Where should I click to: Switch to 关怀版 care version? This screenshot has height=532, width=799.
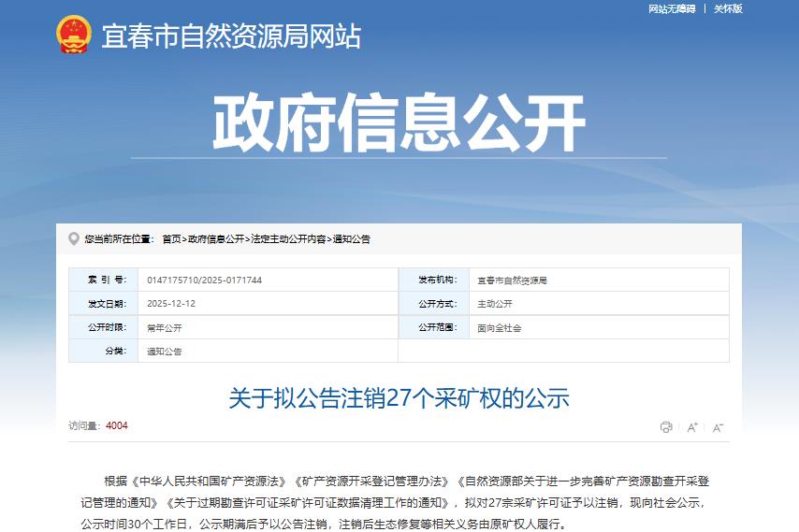[728, 8]
